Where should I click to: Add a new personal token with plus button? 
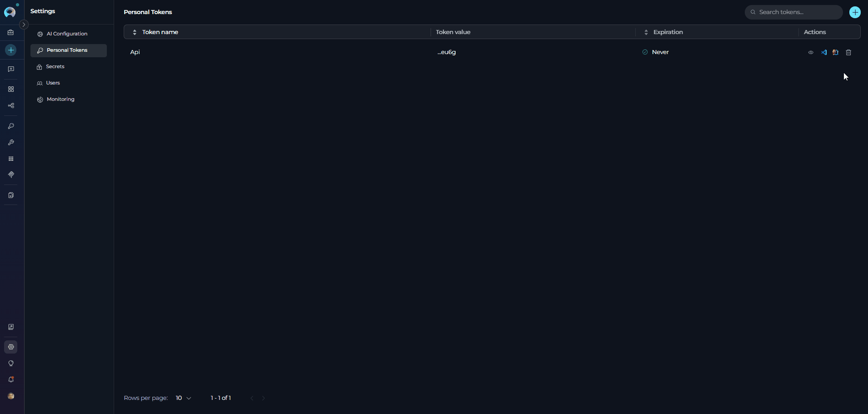[855, 12]
